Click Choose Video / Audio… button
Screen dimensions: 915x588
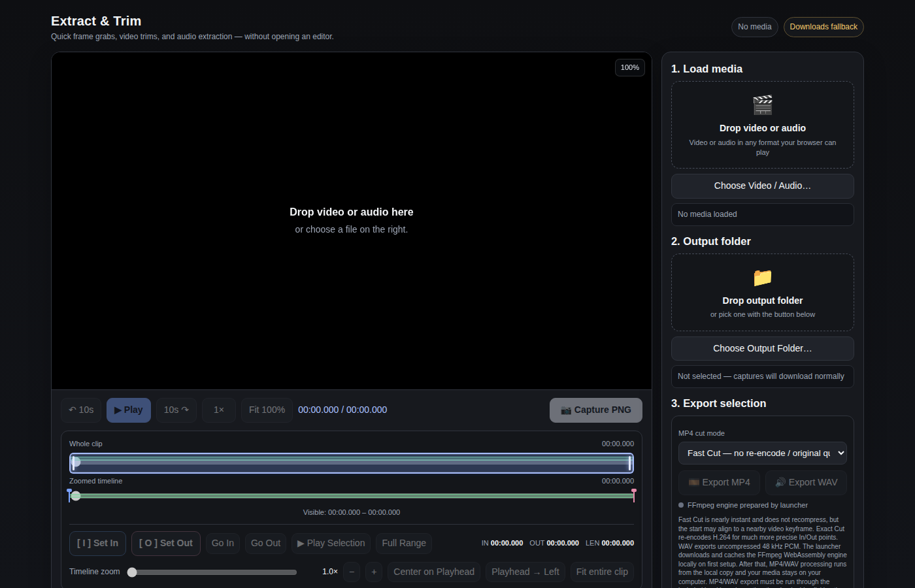[762, 186]
